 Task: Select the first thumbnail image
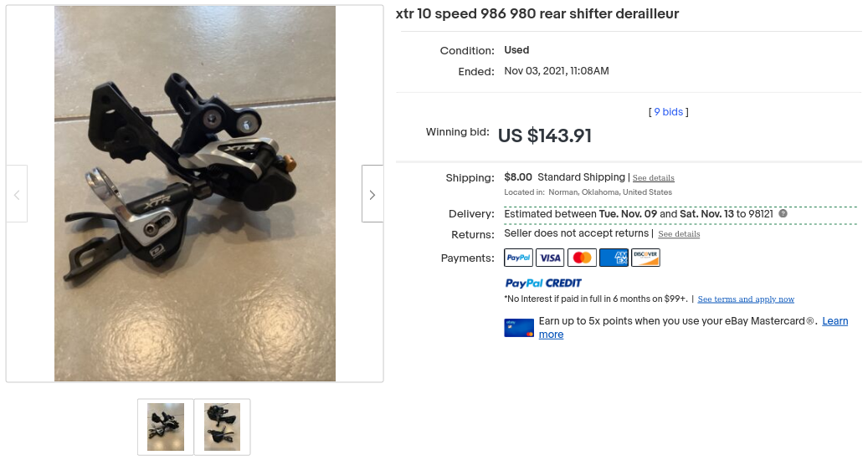point(166,427)
